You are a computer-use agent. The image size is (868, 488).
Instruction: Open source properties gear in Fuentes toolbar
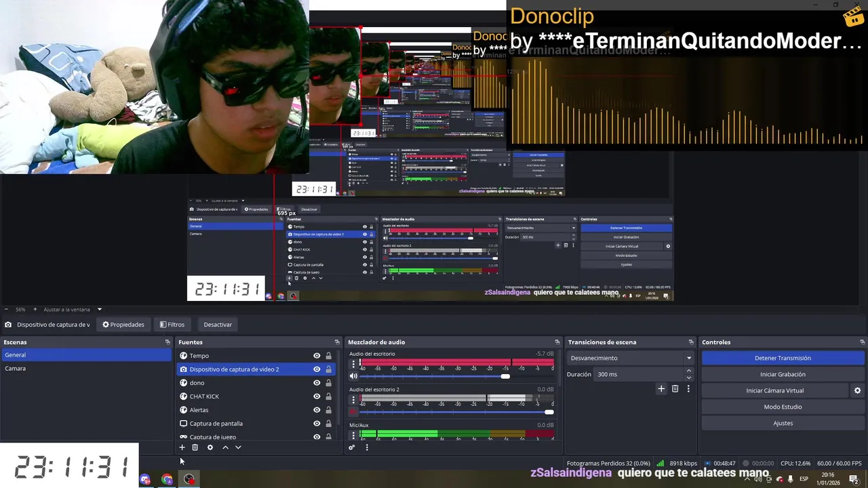pos(210,447)
